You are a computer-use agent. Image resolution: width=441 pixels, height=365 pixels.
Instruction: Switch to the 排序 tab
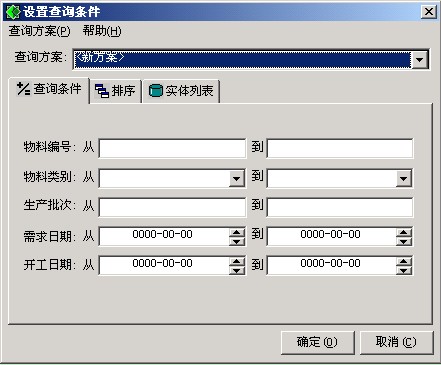[x=115, y=91]
